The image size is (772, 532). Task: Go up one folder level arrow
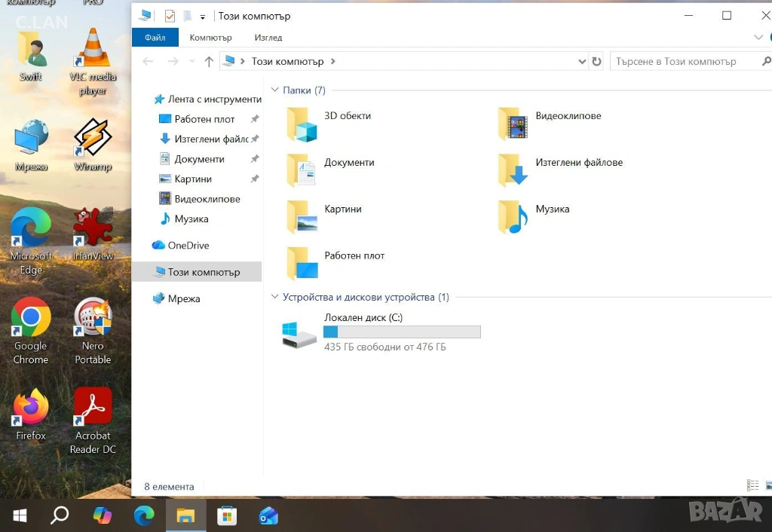point(209,62)
